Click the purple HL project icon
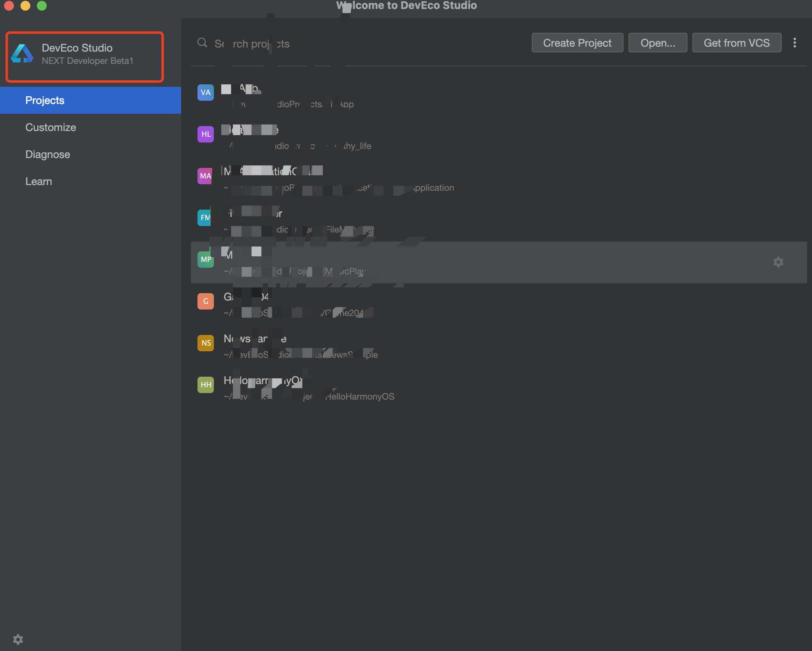This screenshot has width=812, height=651. (205, 134)
